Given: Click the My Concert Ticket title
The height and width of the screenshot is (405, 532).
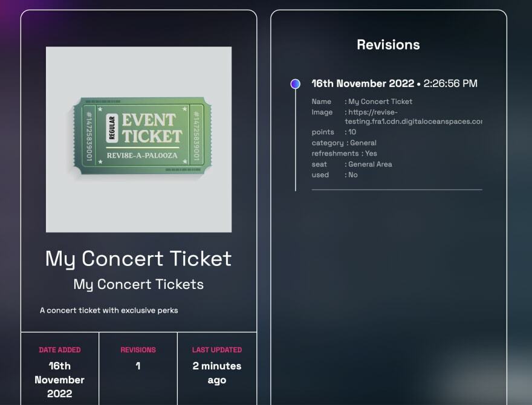Looking at the screenshot, I should pyautogui.click(x=138, y=258).
